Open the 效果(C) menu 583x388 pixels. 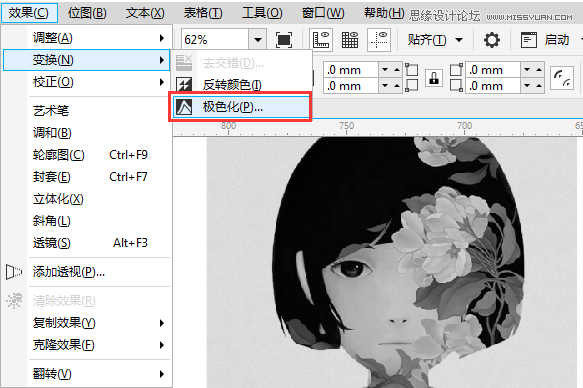(29, 13)
